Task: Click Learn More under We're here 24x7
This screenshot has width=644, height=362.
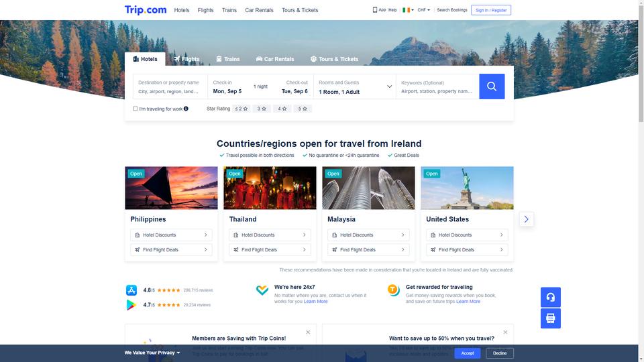Action: pyautogui.click(x=315, y=301)
